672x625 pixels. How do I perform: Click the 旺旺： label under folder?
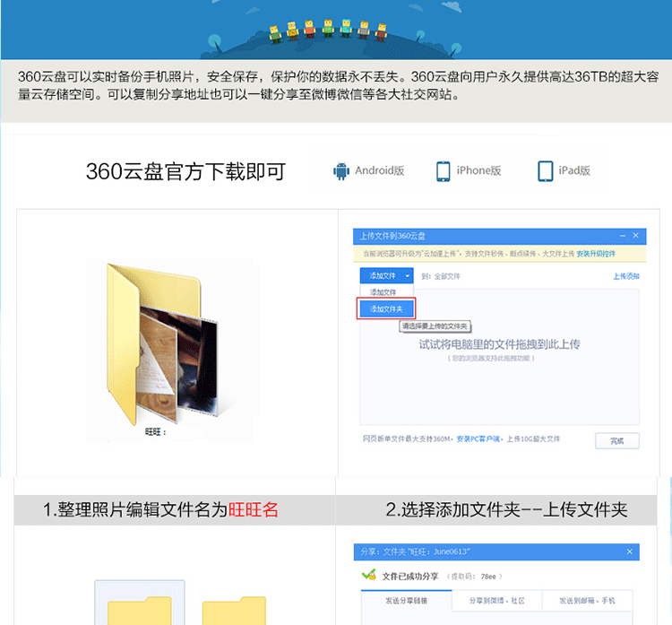(156, 432)
